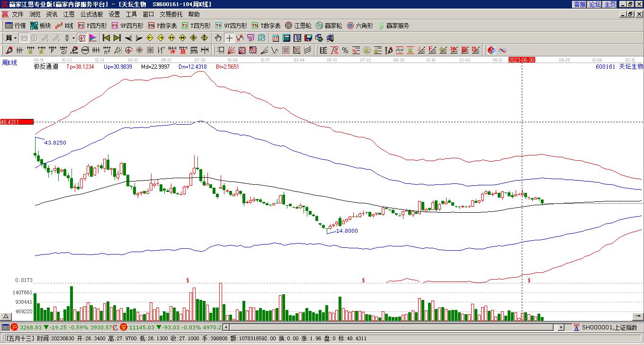This screenshot has height=345, width=644.
Task: Toggle the colored flag indicator button
Action: (92, 38)
